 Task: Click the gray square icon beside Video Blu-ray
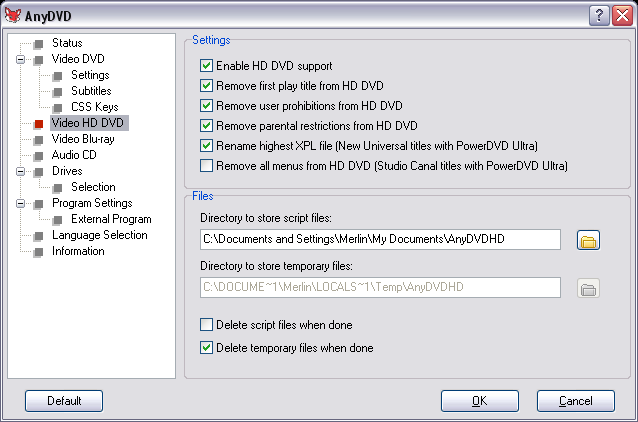pyautogui.click(x=39, y=140)
